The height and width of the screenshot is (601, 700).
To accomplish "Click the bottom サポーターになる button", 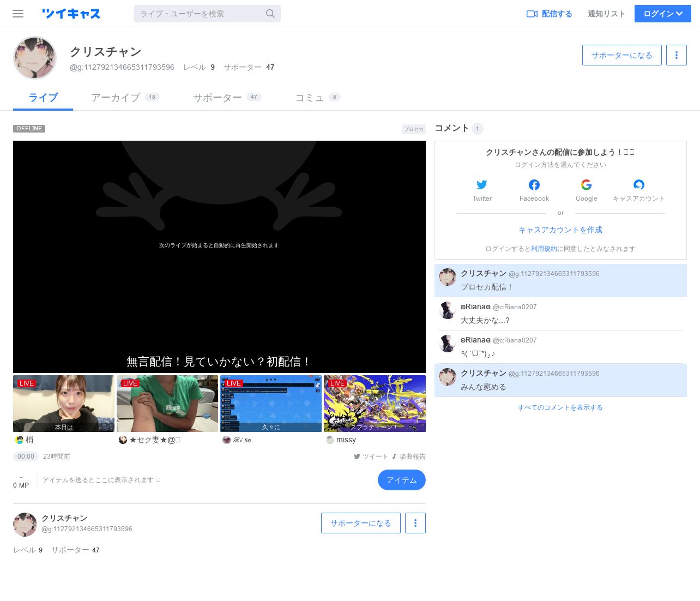I will pos(361,523).
